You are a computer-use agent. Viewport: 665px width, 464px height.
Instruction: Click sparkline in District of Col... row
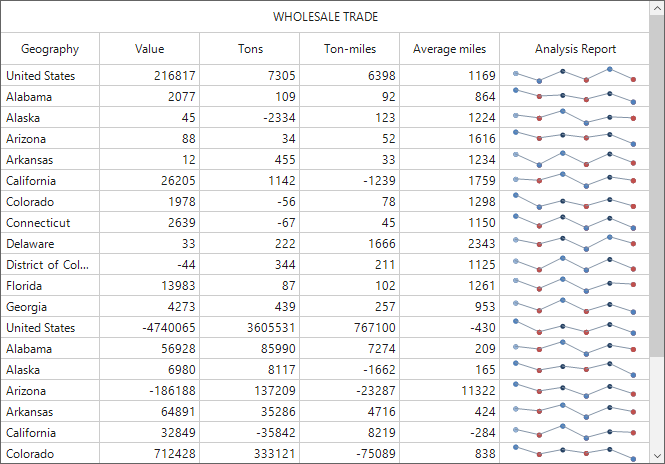point(575,264)
